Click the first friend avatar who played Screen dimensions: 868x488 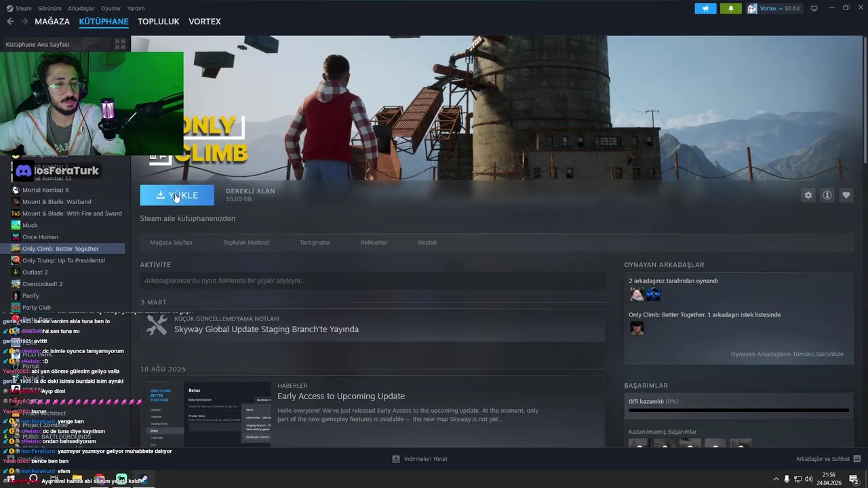pyautogui.click(x=637, y=294)
